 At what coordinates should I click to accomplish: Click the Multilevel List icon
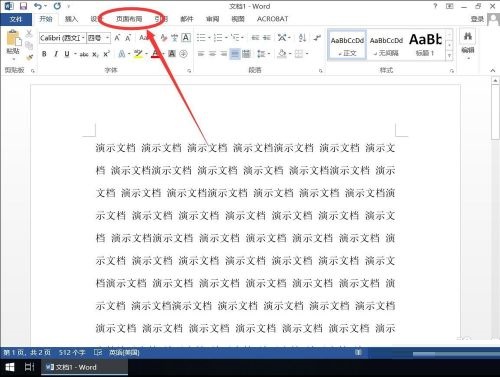[x=235, y=38]
